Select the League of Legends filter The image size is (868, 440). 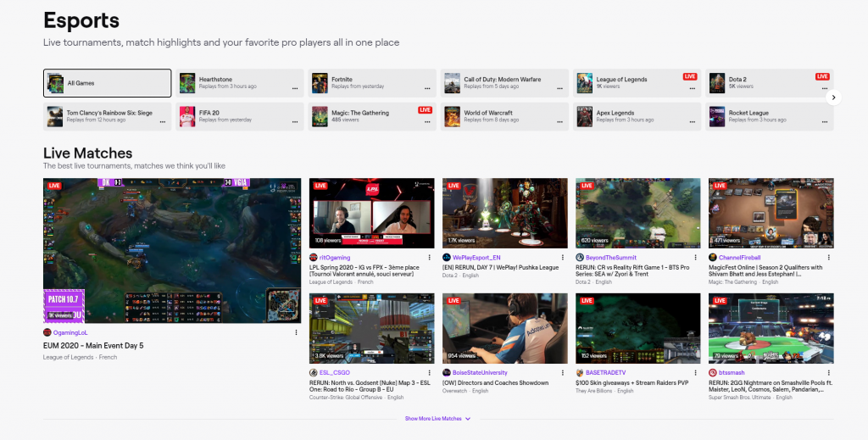click(637, 83)
